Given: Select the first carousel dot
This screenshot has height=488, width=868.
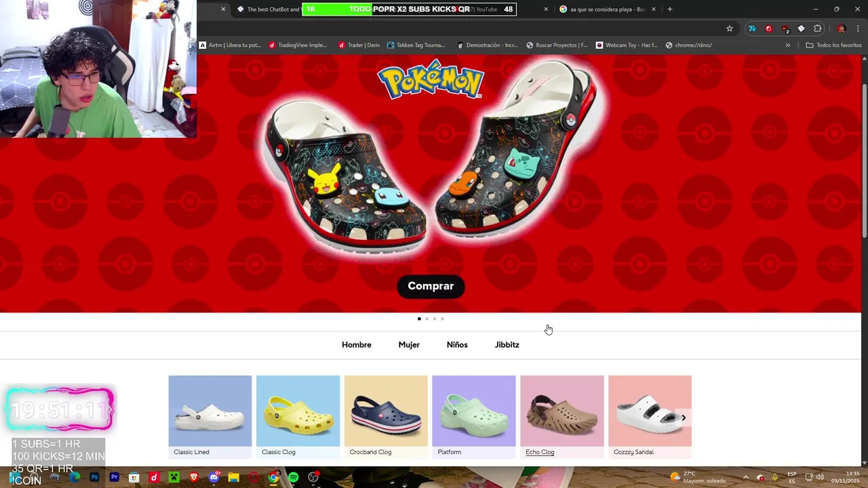Looking at the screenshot, I should coord(419,319).
